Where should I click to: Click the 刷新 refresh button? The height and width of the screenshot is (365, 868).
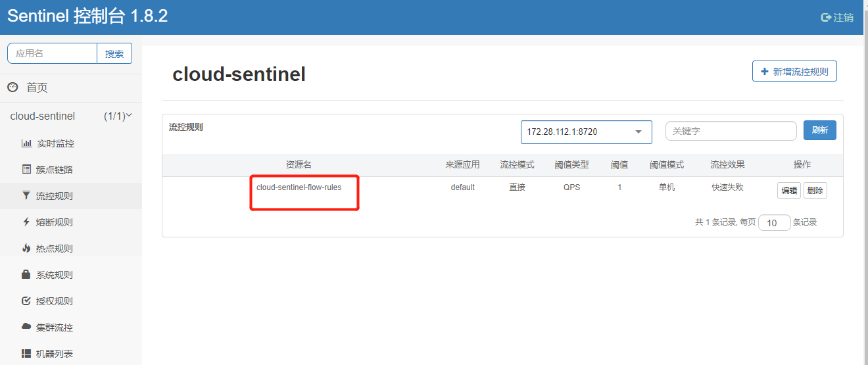[819, 130]
